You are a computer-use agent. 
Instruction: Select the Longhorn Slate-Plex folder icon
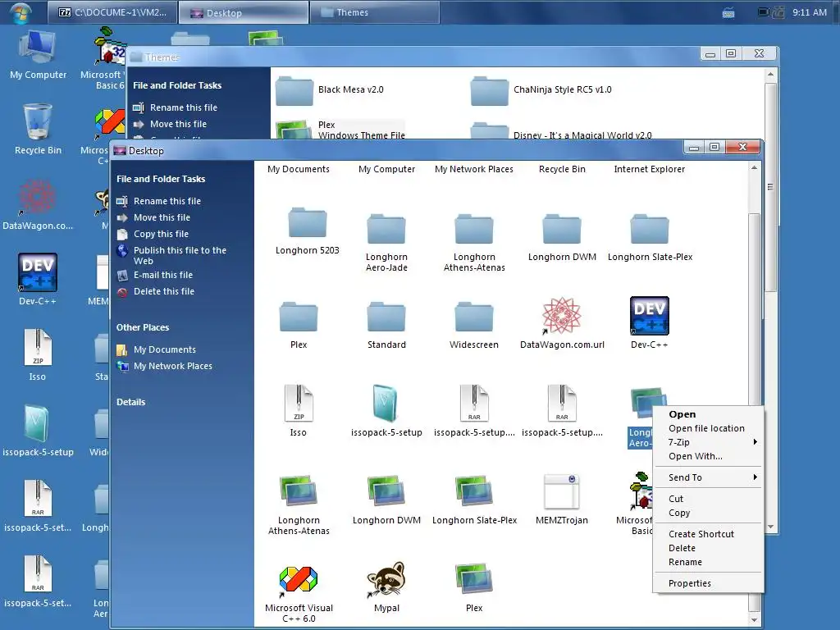pos(650,230)
